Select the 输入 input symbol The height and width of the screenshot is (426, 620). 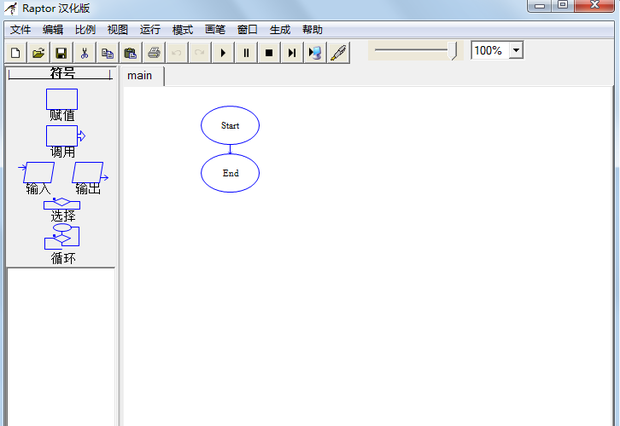tap(37, 172)
